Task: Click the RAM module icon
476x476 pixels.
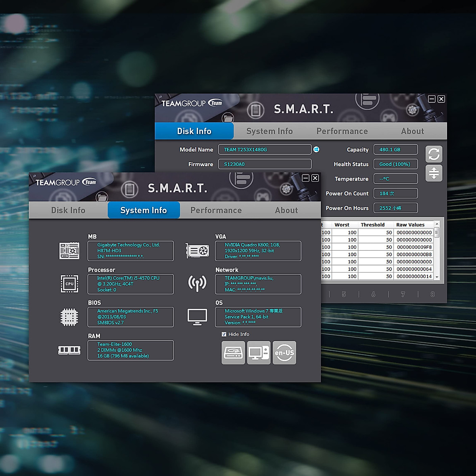Action: 69,350
